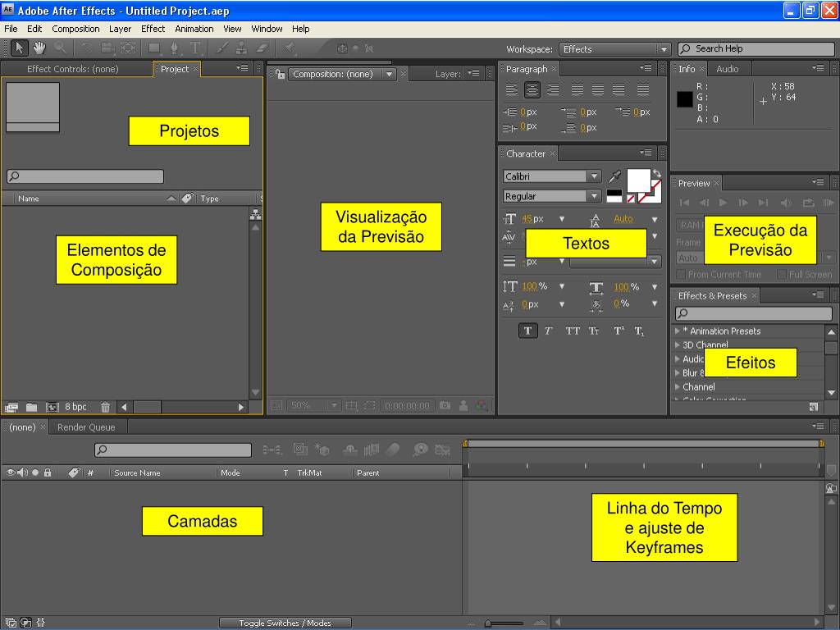Click the Toggle Switches / Modes button

coord(285,623)
